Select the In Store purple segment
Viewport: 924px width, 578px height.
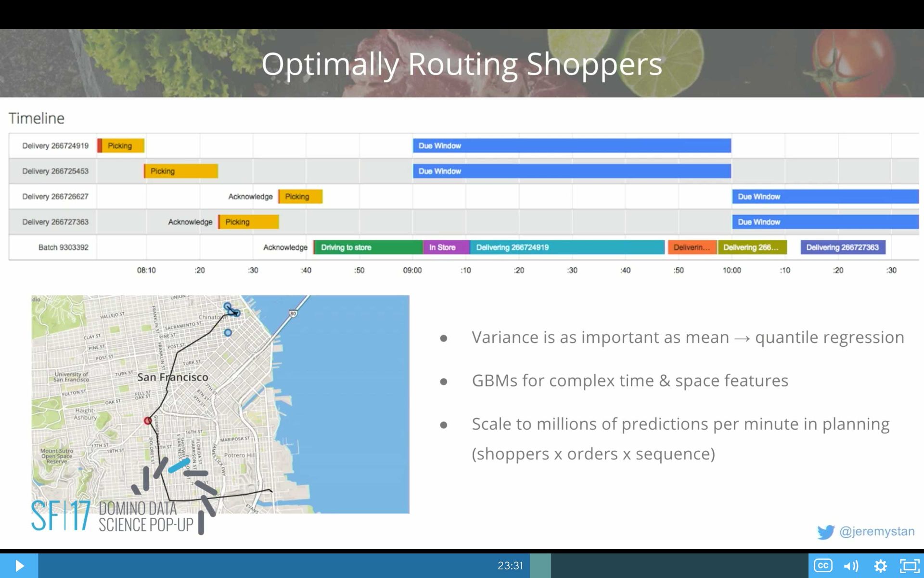click(446, 248)
